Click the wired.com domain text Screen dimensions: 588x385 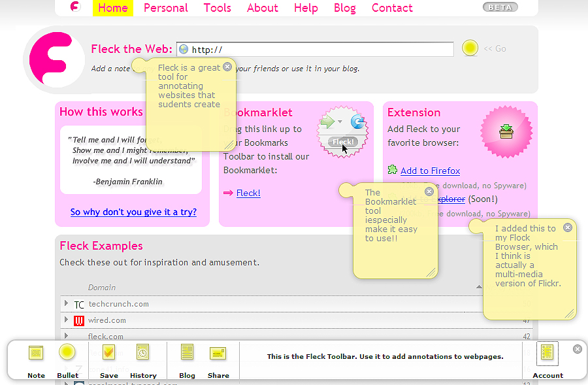tap(107, 320)
